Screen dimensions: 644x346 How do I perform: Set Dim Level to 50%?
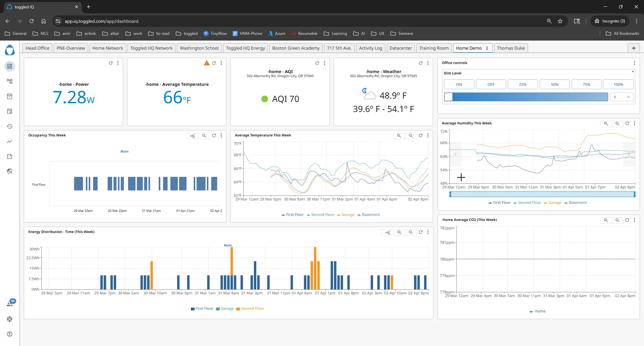click(555, 84)
